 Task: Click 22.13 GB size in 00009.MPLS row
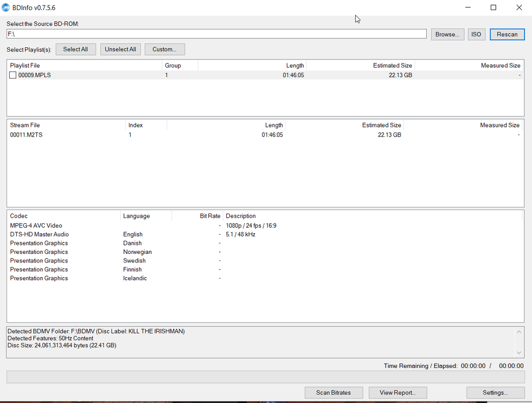coord(401,75)
